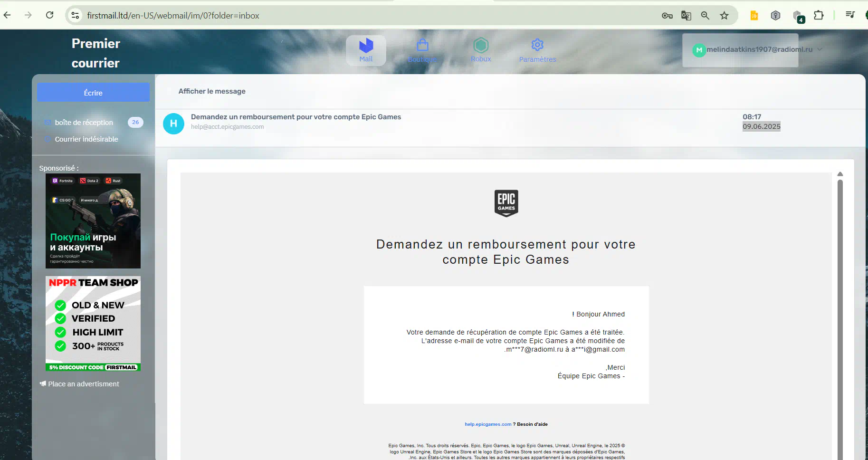Viewport: 868px width, 460px height.
Task: Open the Mail tab
Action: (366, 50)
